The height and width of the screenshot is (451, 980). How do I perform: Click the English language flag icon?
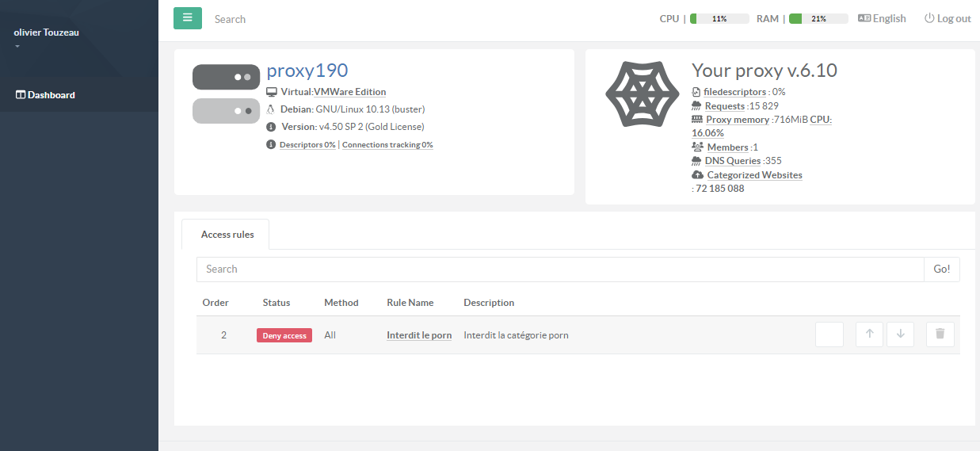pyautogui.click(x=864, y=18)
